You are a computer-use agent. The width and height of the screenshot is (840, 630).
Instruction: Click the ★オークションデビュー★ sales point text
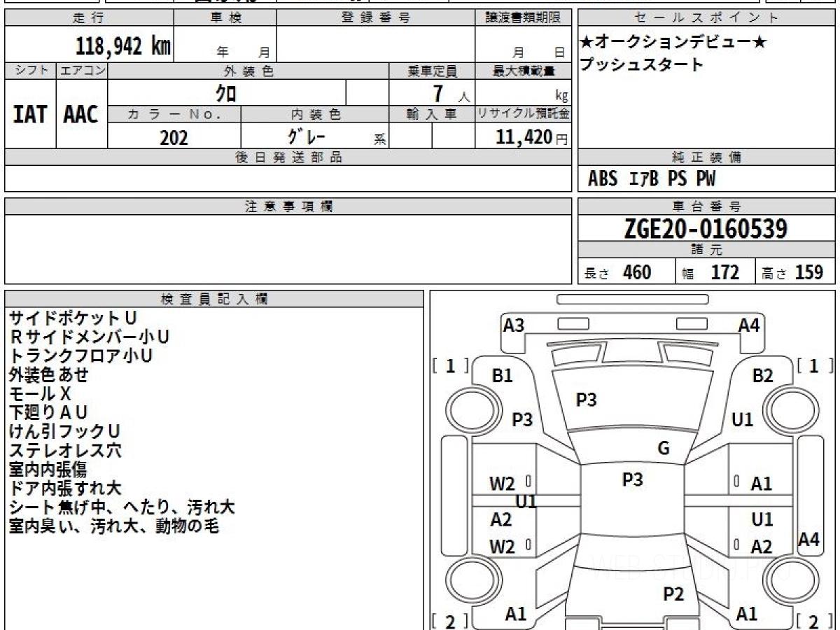click(673, 43)
